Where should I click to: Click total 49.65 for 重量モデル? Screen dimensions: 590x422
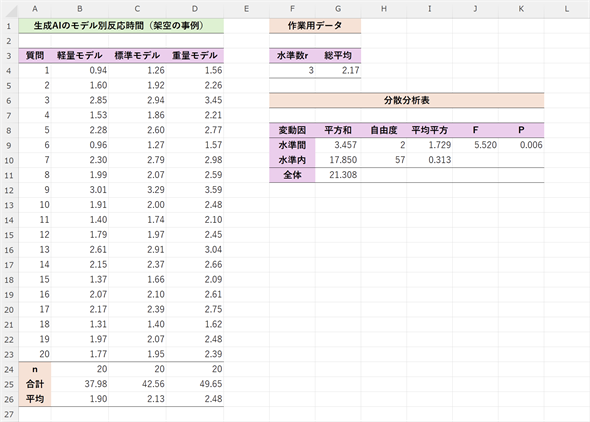coord(195,384)
